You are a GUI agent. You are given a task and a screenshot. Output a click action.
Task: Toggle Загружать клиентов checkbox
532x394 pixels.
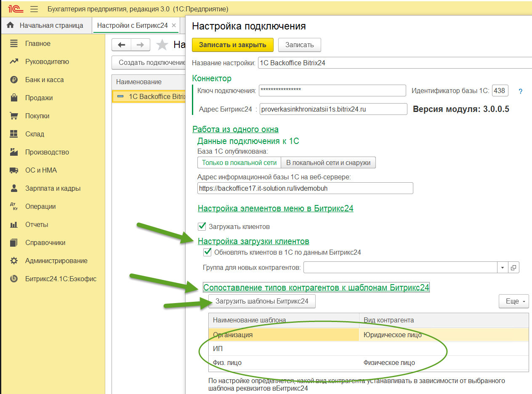tap(202, 226)
